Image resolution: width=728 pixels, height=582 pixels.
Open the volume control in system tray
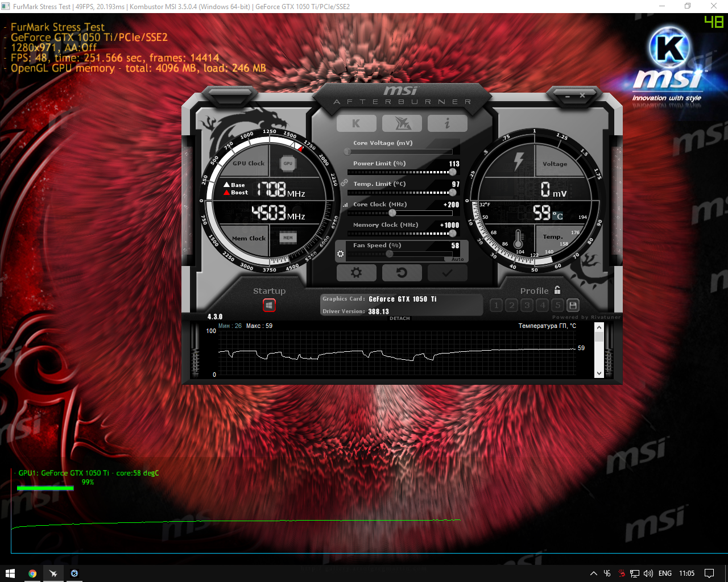coord(648,573)
